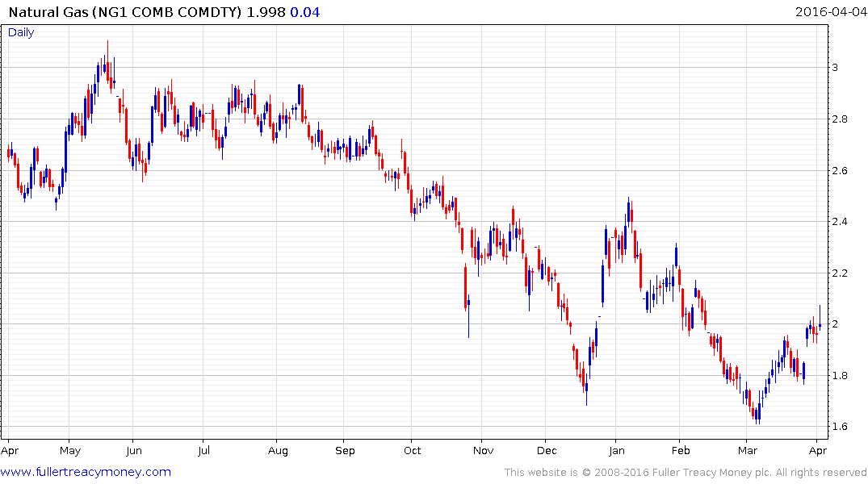Viewport: 868px width, 484px height.
Task: Click the Fuller Treacy Money copyright notice
Action: point(686,472)
